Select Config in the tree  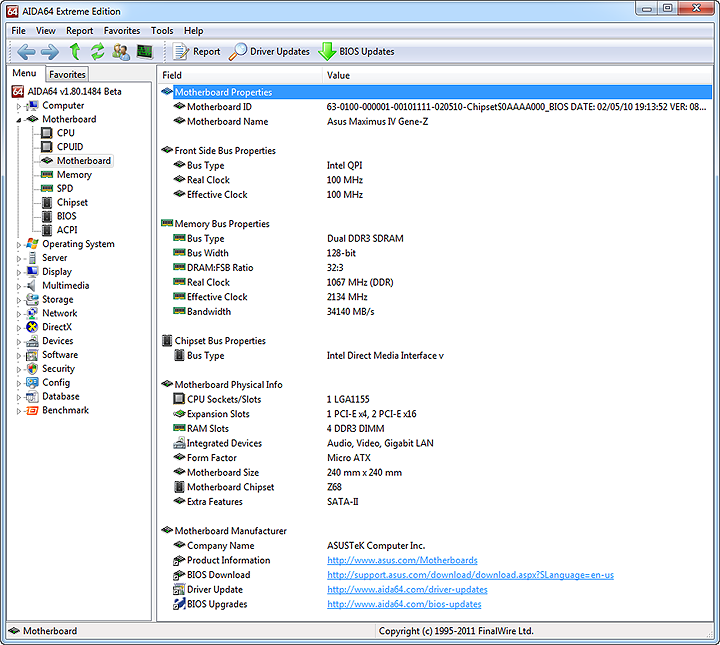point(56,383)
